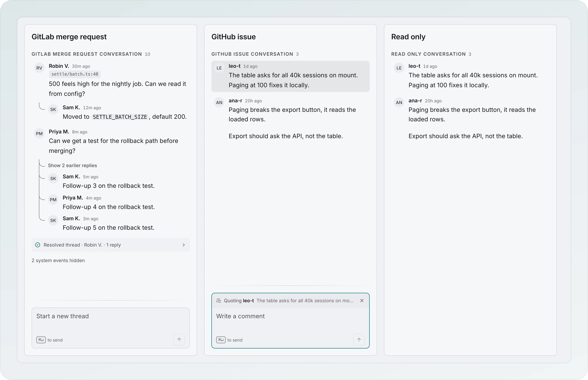
Task: Click the GITLAB MERGE REQUEST CONVERSATION label
Action: [87, 54]
